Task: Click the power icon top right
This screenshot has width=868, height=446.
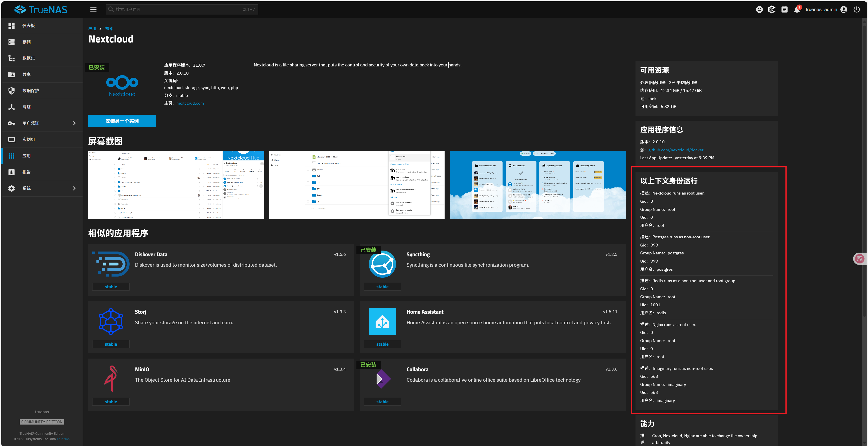Action: 857,9
